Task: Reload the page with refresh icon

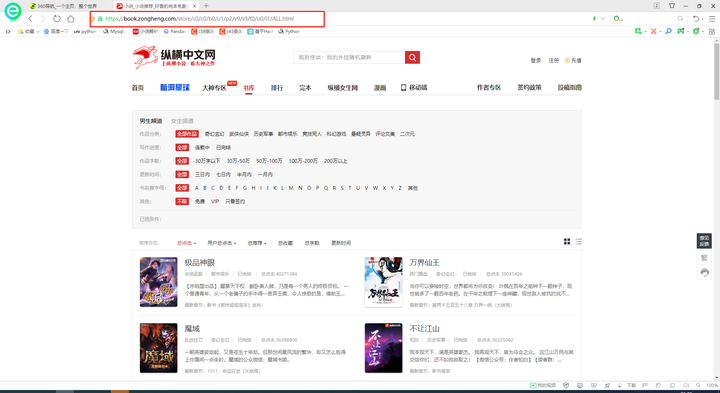Action: click(x=57, y=19)
